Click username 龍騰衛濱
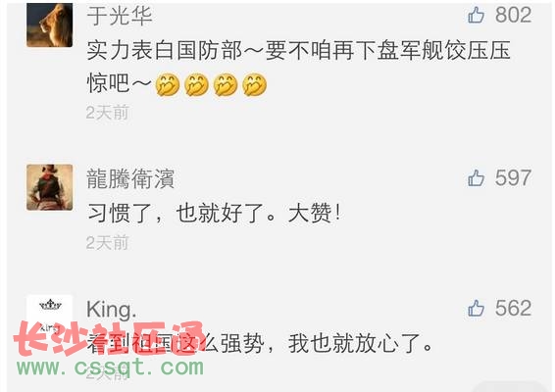555x392 pixels. click(x=130, y=178)
